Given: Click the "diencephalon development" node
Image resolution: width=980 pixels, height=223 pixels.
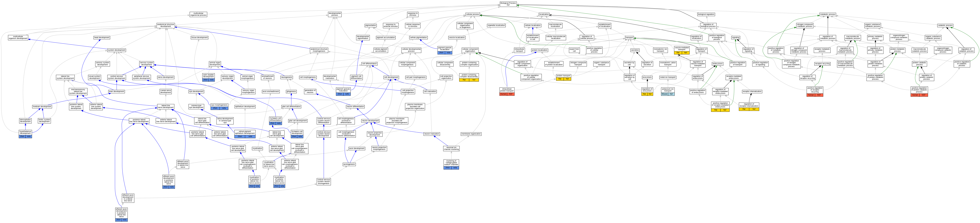Looking at the screenshot, I should [x=25, y=121].
